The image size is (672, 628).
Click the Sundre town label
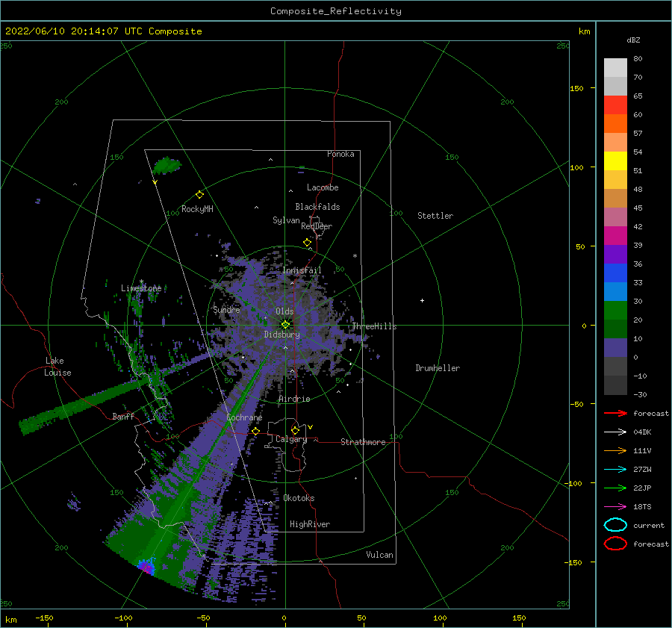point(226,309)
